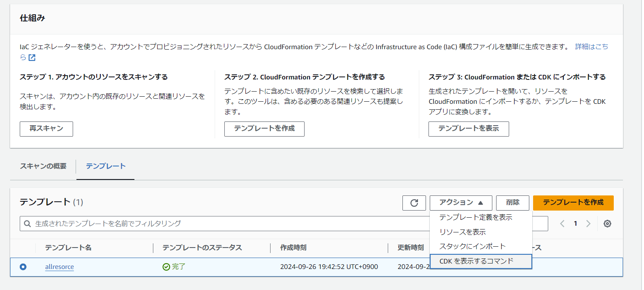
Task: Click the template name filter input field
Action: tap(168, 223)
